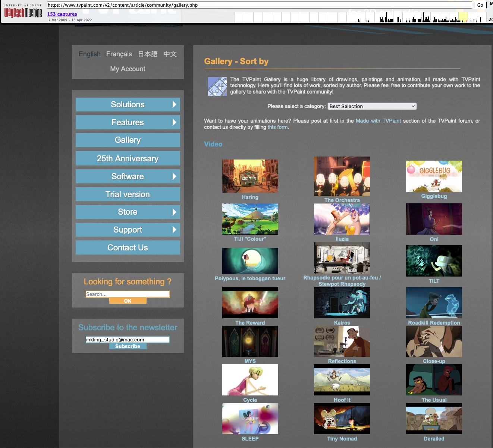The height and width of the screenshot is (448, 493).
Task: Open the Trial version menu item
Action: (128, 194)
